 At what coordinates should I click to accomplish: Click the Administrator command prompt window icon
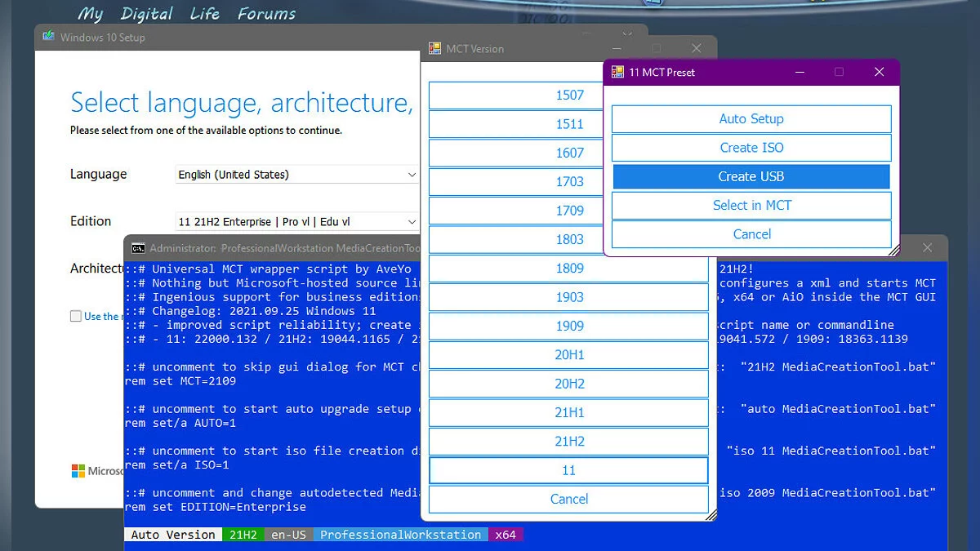139,248
